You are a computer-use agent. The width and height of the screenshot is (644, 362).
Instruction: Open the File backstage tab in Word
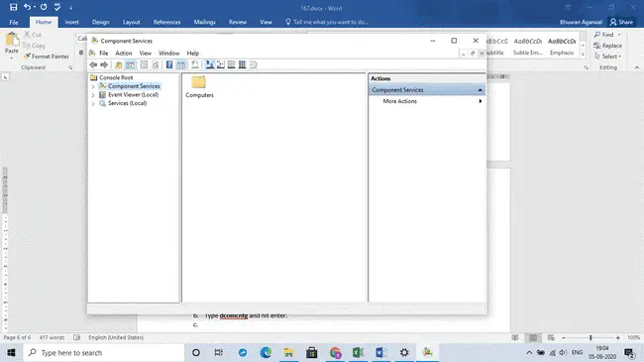pos(14,22)
